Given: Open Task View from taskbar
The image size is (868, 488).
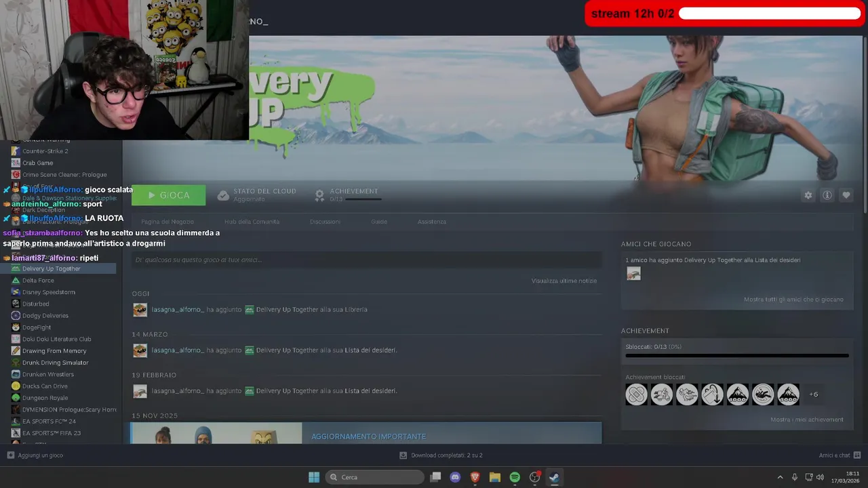Looking at the screenshot, I should tap(435, 477).
